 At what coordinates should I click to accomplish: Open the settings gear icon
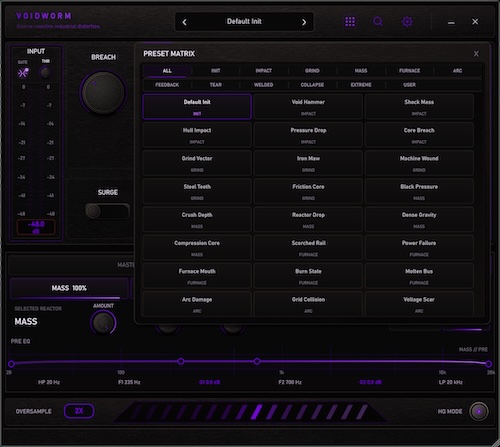click(x=407, y=22)
